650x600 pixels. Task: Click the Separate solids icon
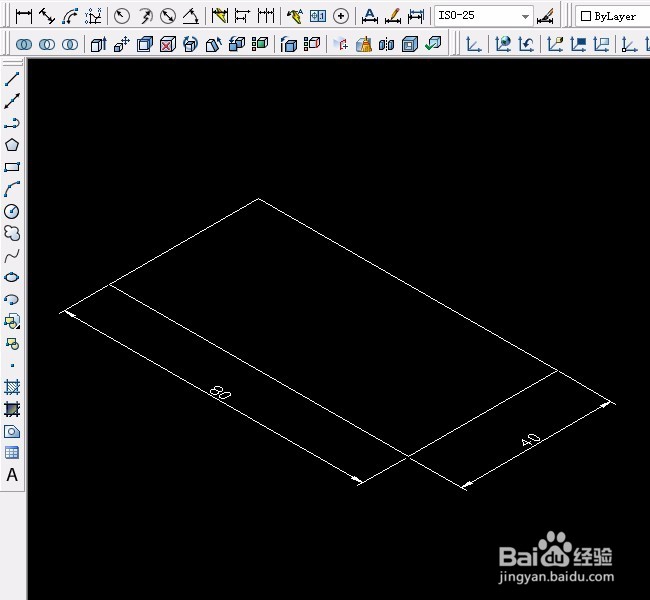tap(386, 44)
